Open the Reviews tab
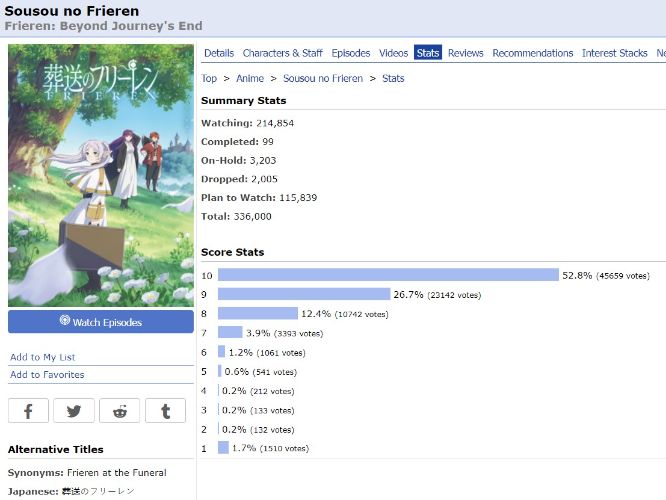 [466, 53]
